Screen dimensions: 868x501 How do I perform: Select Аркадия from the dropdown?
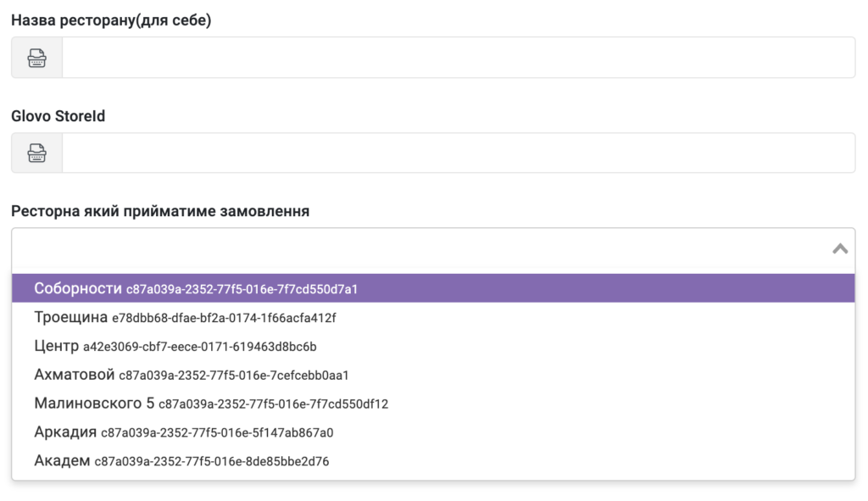pos(65,432)
